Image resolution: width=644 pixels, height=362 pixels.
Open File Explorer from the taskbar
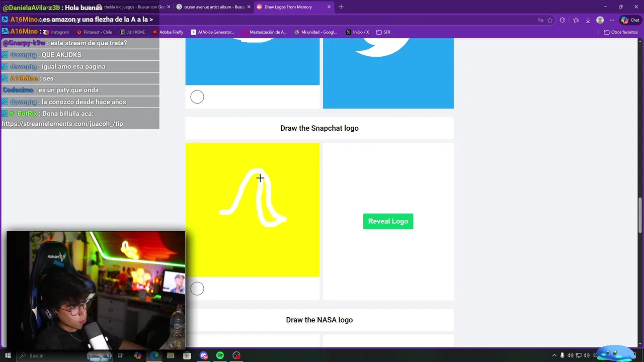tap(171, 355)
